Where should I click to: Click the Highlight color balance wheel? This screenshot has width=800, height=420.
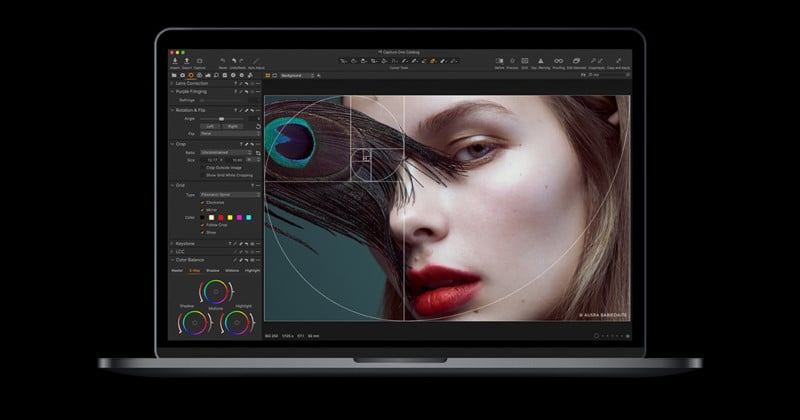237,323
